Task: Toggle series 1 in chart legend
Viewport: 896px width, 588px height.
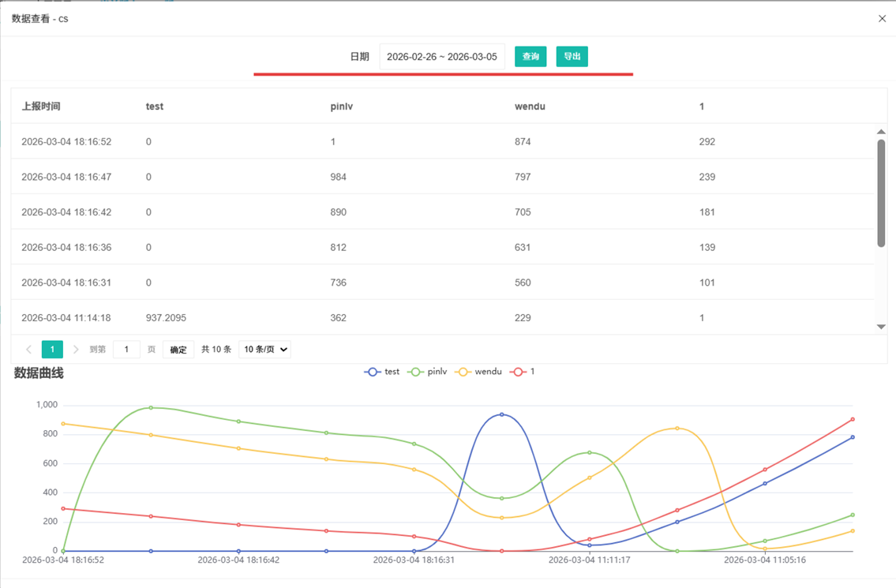Action: pos(523,372)
